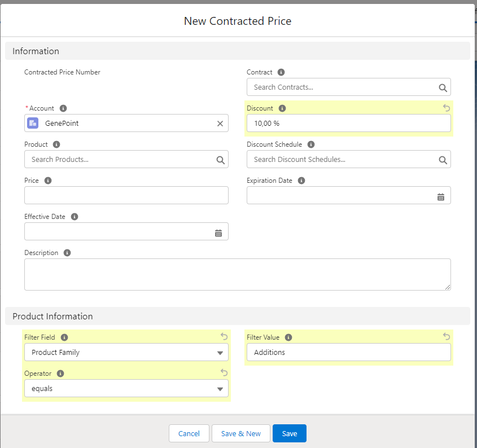Image resolution: width=477 pixels, height=448 pixels.
Task: Click the info icon next to Contract
Action: coord(281,72)
